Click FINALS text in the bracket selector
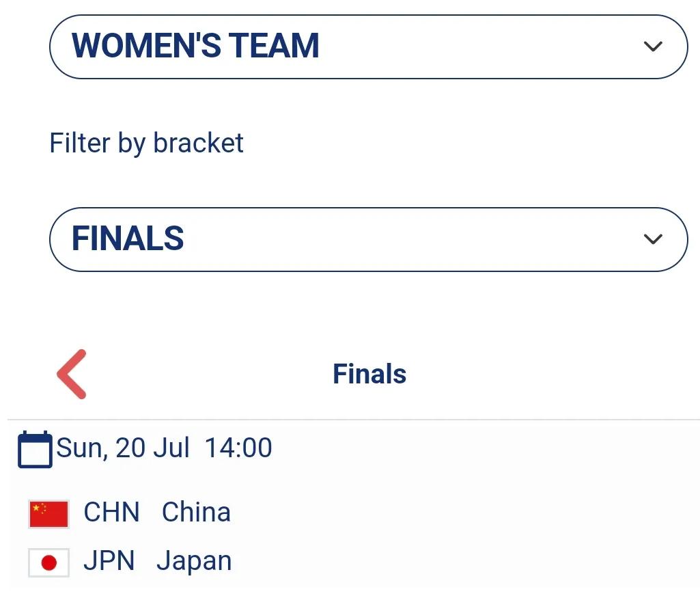 (x=128, y=239)
